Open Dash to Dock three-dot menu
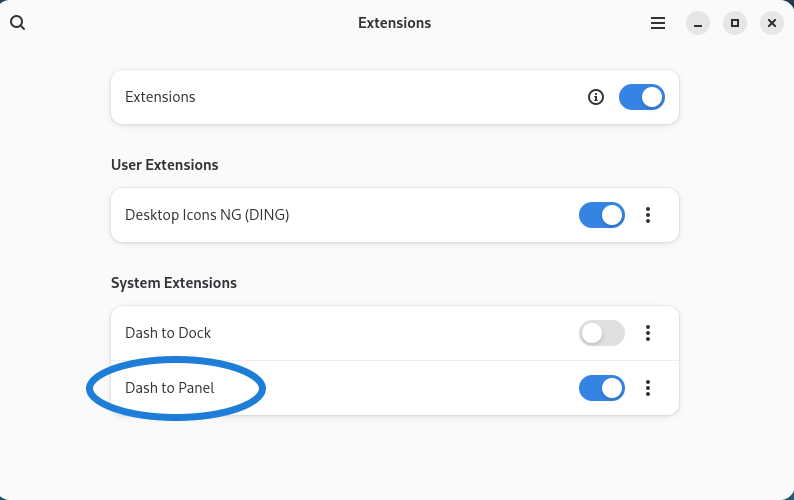The height and width of the screenshot is (500, 794). tap(648, 333)
